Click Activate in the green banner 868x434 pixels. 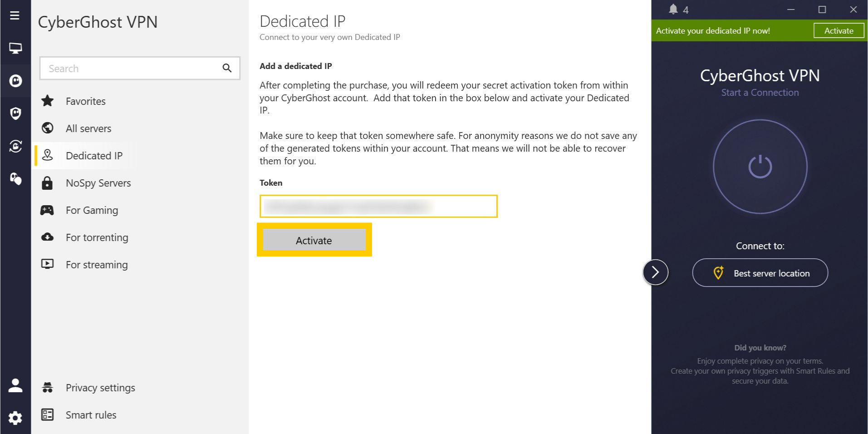click(839, 31)
